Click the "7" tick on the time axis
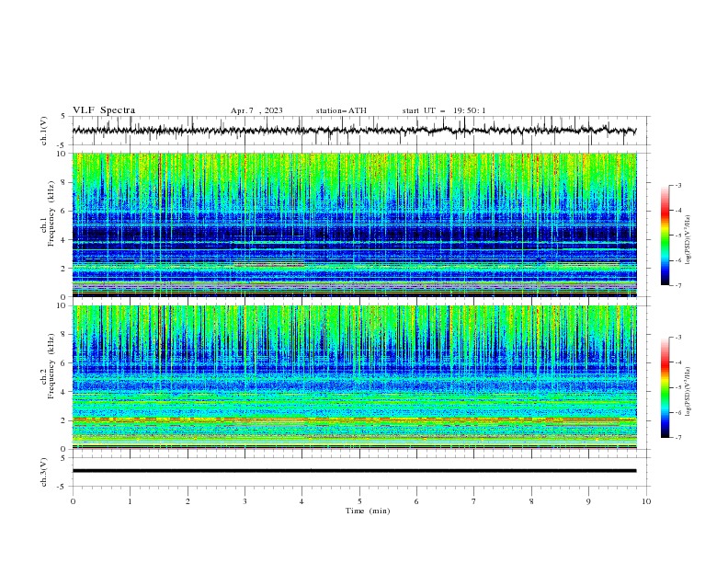728x563 pixels. 474,501
